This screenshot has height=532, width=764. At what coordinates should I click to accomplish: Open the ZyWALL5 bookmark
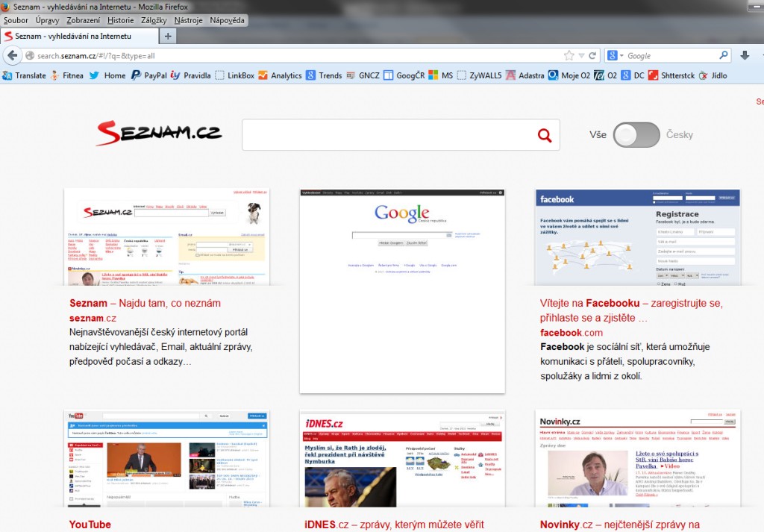coord(479,75)
